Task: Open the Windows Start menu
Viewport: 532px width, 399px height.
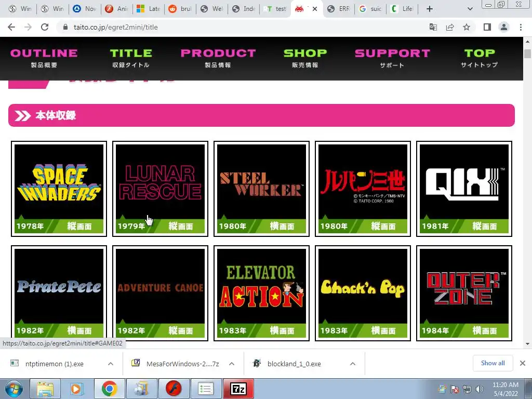Action: coord(14,389)
